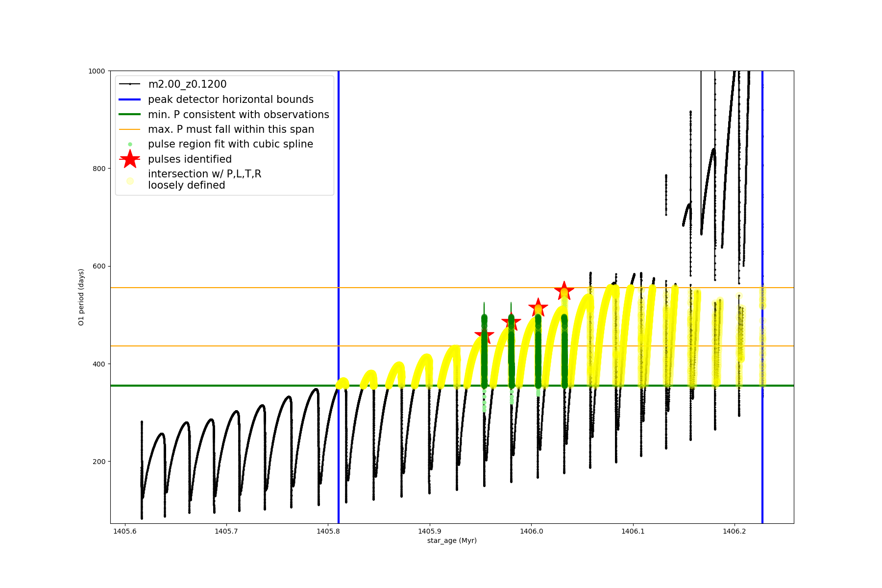882x588 pixels.
Task: Click the 'm2.00_z0.1200' legend entry text
Action: 187,84
